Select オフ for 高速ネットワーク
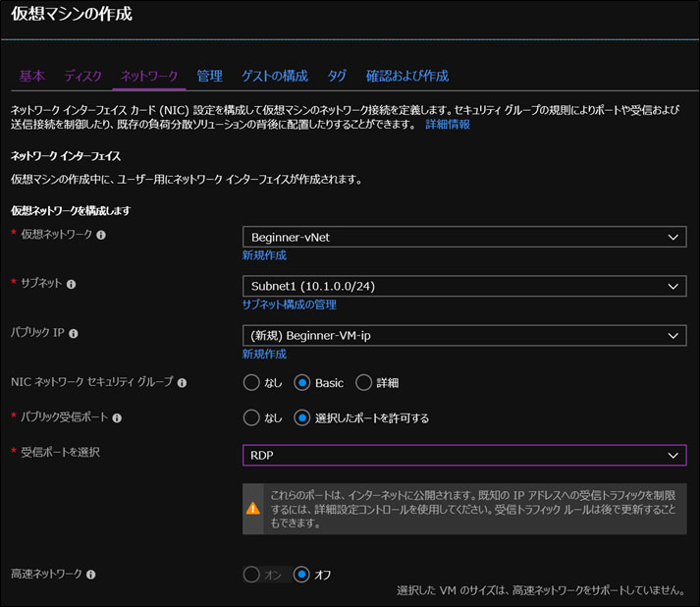 point(302,574)
